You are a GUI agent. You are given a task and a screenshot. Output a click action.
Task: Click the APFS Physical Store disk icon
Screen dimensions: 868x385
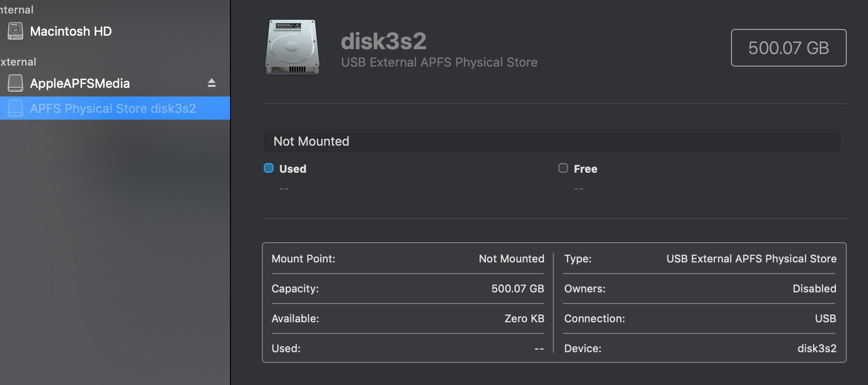point(15,108)
